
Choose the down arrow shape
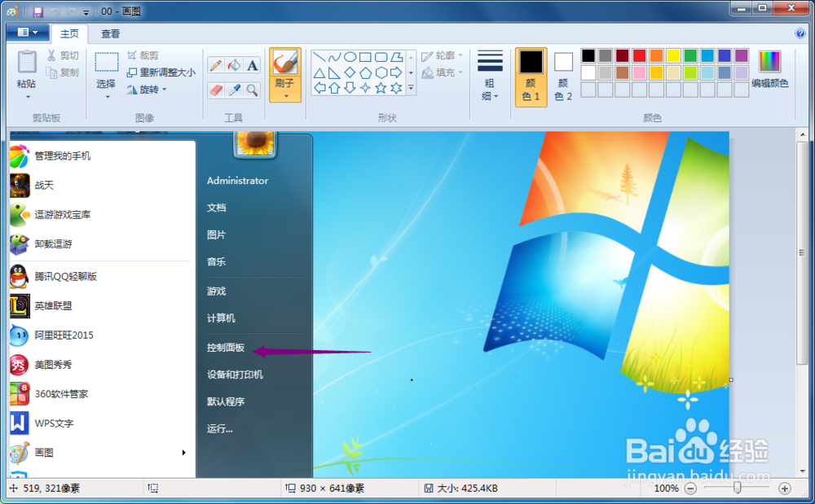350,88
